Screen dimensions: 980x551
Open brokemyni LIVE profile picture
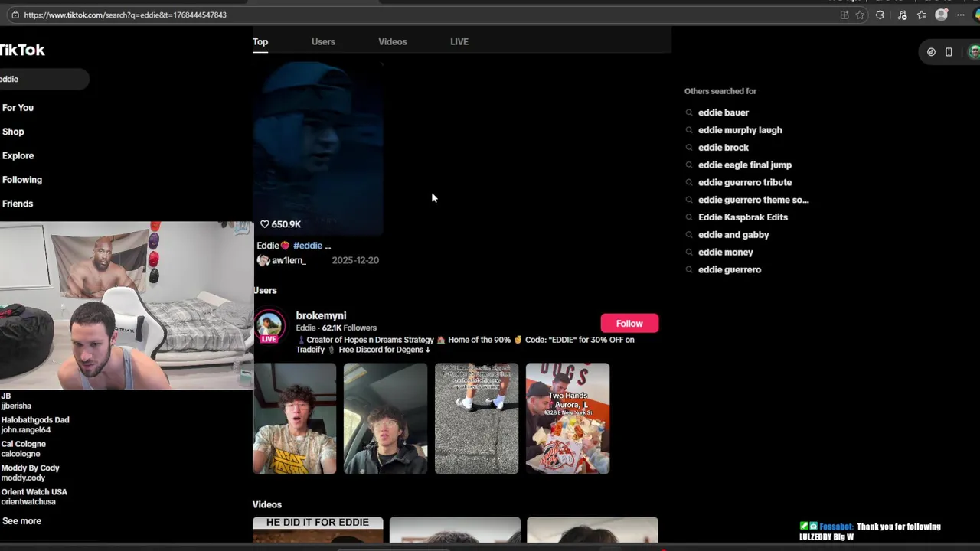[x=269, y=325]
